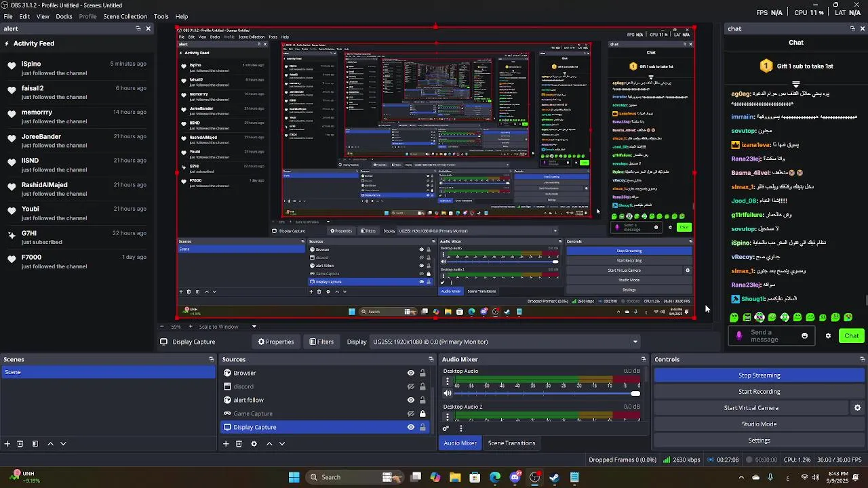This screenshot has width=868, height=488.
Task: Open Steam from the Windows taskbar
Action: pyautogui.click(x=554, y=477)
